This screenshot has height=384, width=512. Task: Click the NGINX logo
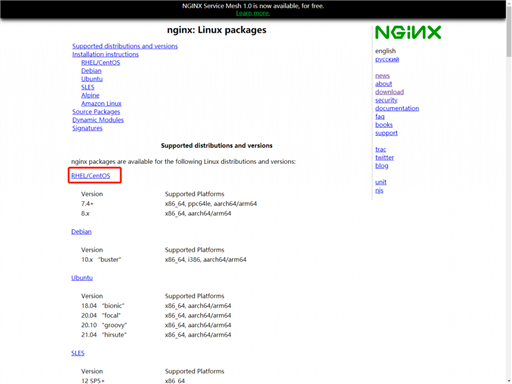[x=408, y=33]
